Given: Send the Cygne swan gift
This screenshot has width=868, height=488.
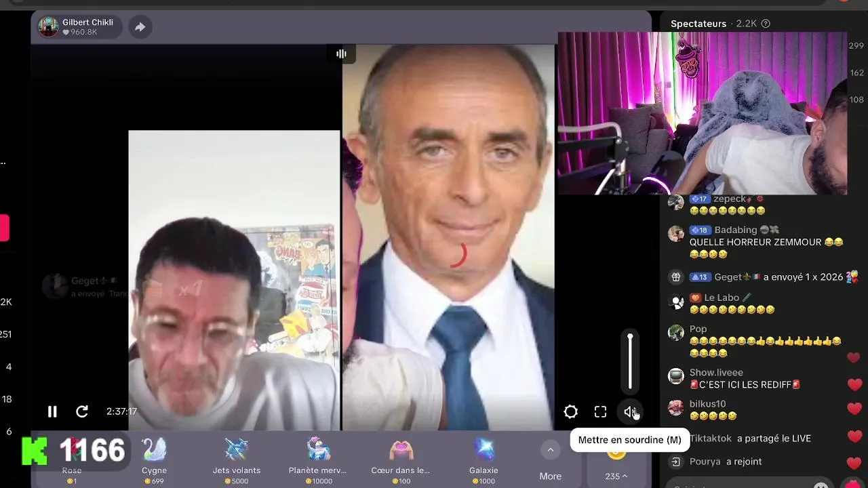Looking at the screenshot, I should [x=154, y=460].
